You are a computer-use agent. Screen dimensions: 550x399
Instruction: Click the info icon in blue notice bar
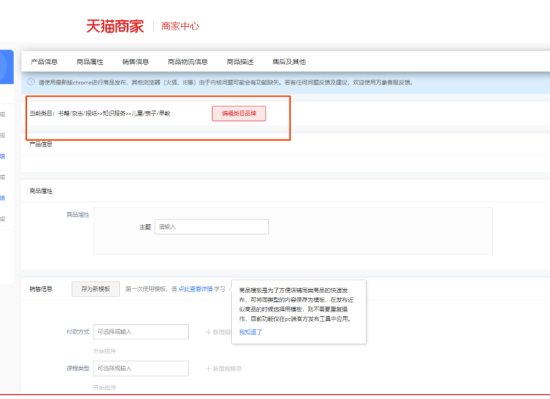coord(31,82)
